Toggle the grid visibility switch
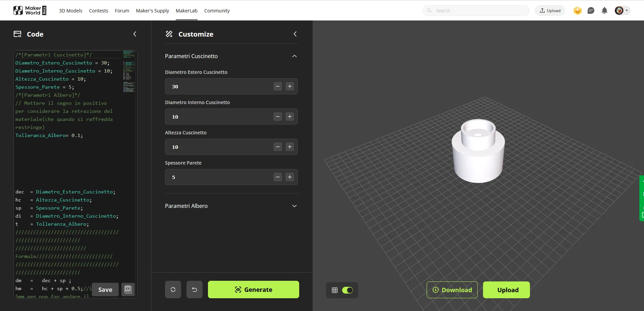 (x=347, y=290)
